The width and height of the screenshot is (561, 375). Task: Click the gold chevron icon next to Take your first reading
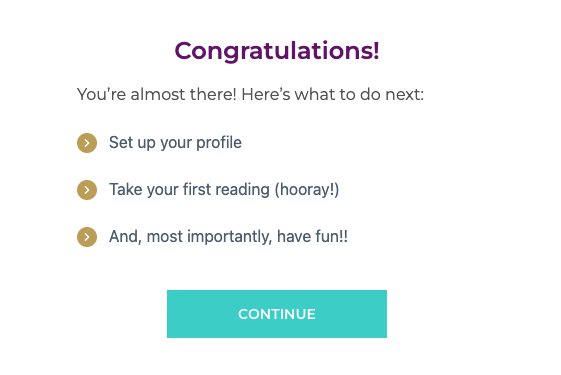[87, 190]
